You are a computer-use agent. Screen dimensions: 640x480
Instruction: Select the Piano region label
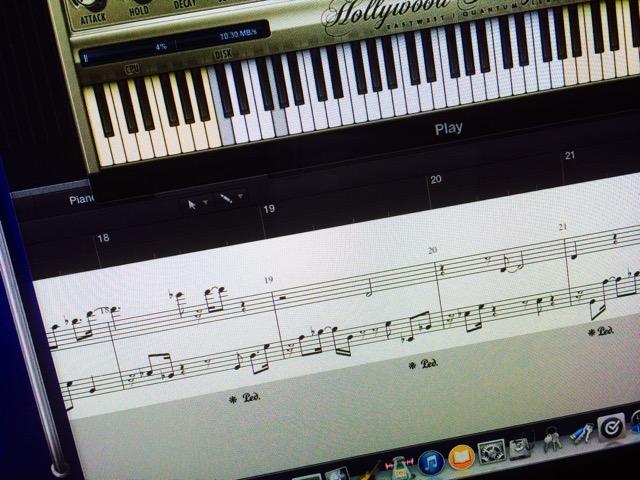[x=82, y=200]
